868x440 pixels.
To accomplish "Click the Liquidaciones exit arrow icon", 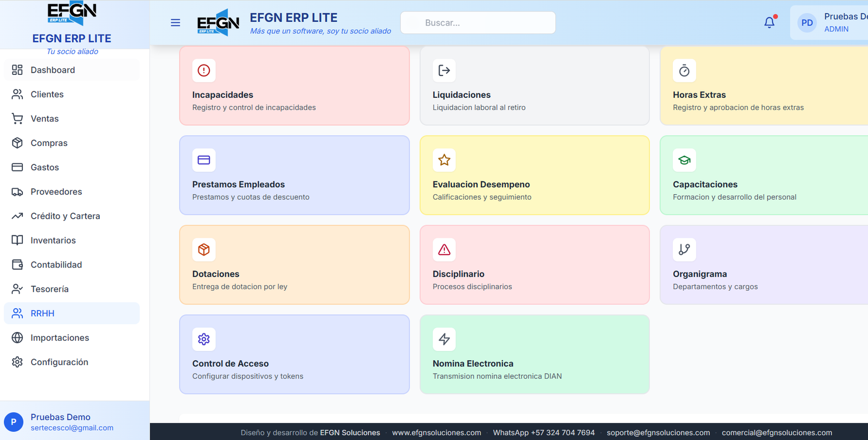I will click(444, 71).
